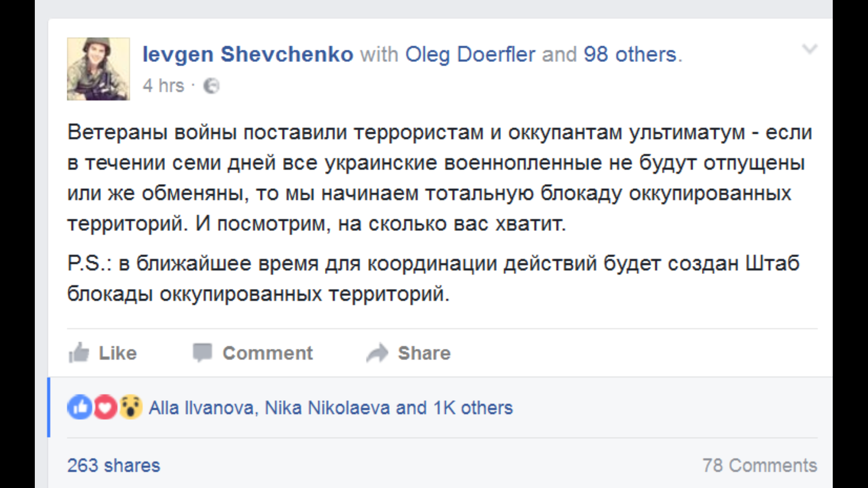Click the Comment speech bubble icon

202,353
